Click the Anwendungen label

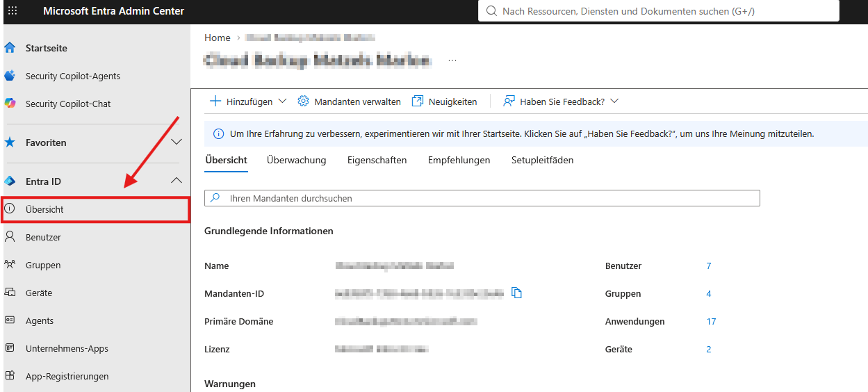[635, 321]
